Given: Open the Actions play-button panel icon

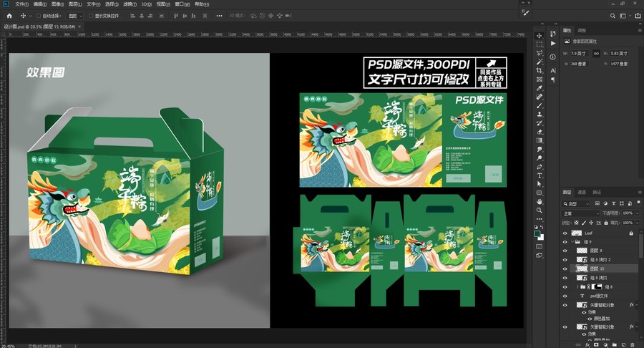Looking at the screenshot, I should click(x=553, y=43).
